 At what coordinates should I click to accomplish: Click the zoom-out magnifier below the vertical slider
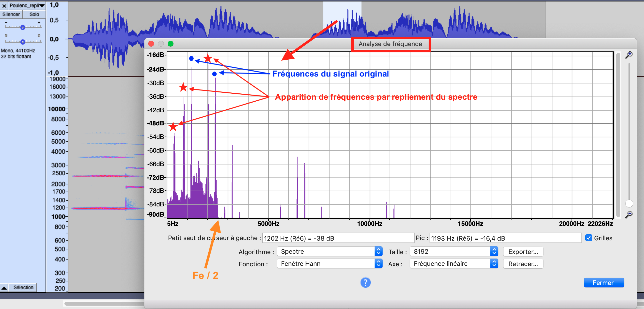coord(630,214)
